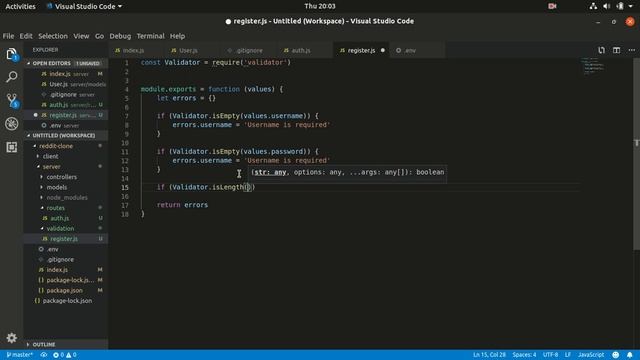This screenshot has width=640, height=360.
Task: Click Ln 15, Col 28 in status bar
Action: point(489,355)
